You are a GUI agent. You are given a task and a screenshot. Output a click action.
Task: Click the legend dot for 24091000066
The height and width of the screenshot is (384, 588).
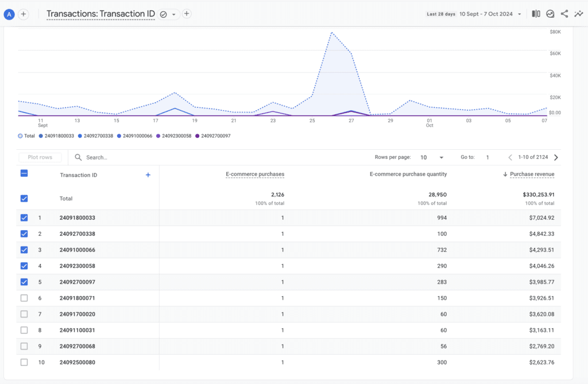tap(119, 136)
